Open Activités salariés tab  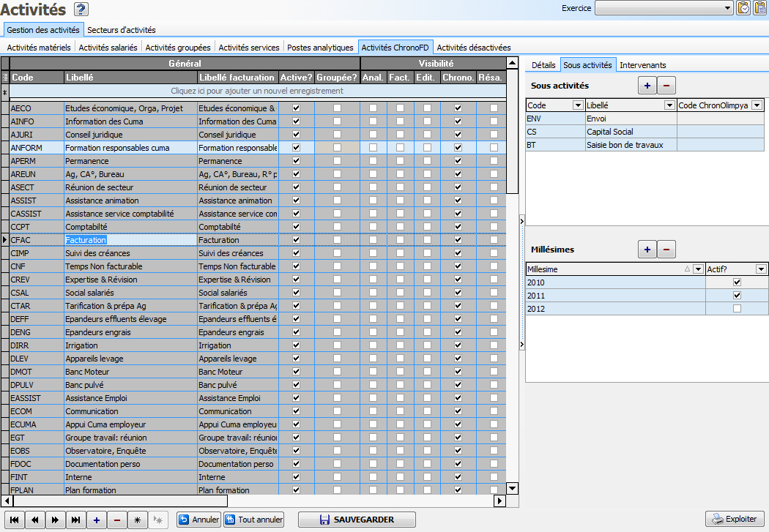coord(108,48)
